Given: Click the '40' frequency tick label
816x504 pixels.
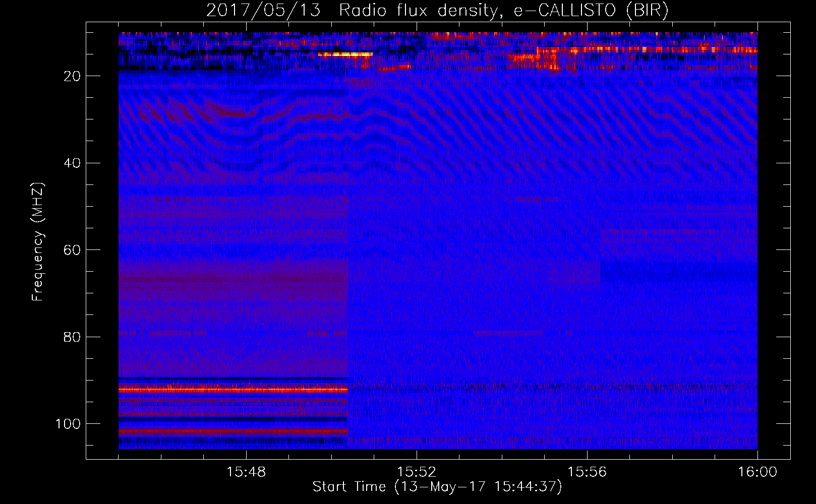Looking at the screenshot, I should [x=73, y=163].
